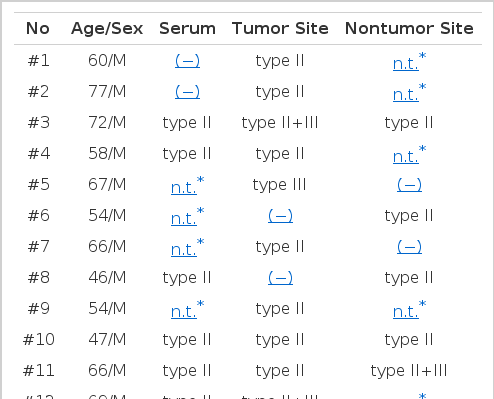This screenshot has width=494, height=399.
Task: Click the (–) Serum link in row #2
Action: click(187, 92)
